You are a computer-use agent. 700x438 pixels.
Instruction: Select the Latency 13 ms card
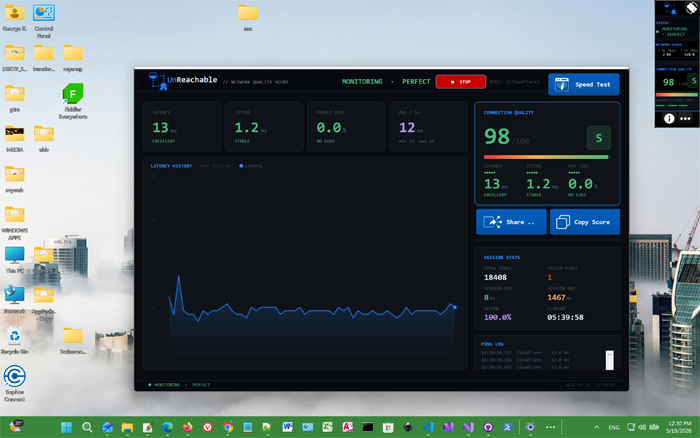pos(182,127)
